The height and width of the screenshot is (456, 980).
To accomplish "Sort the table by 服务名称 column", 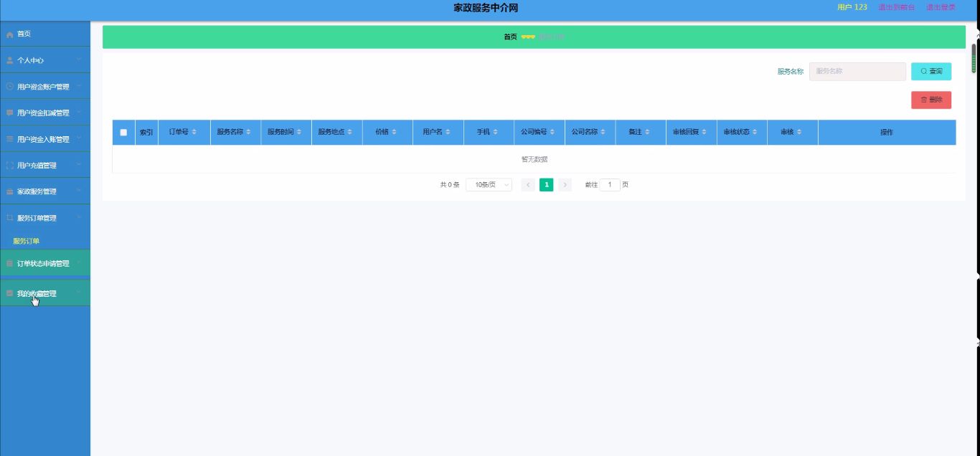I will click(249, 132).
